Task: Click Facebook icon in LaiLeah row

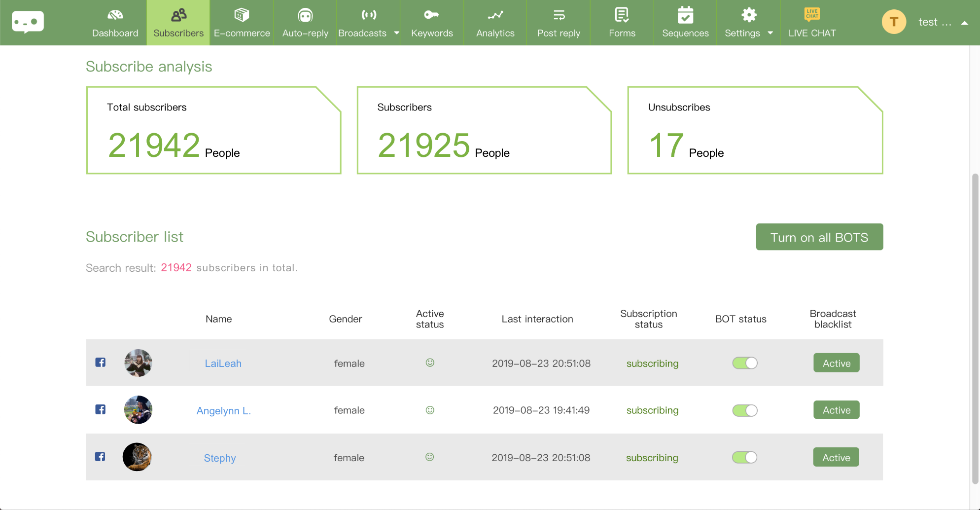Action: (x=101, y=363)
